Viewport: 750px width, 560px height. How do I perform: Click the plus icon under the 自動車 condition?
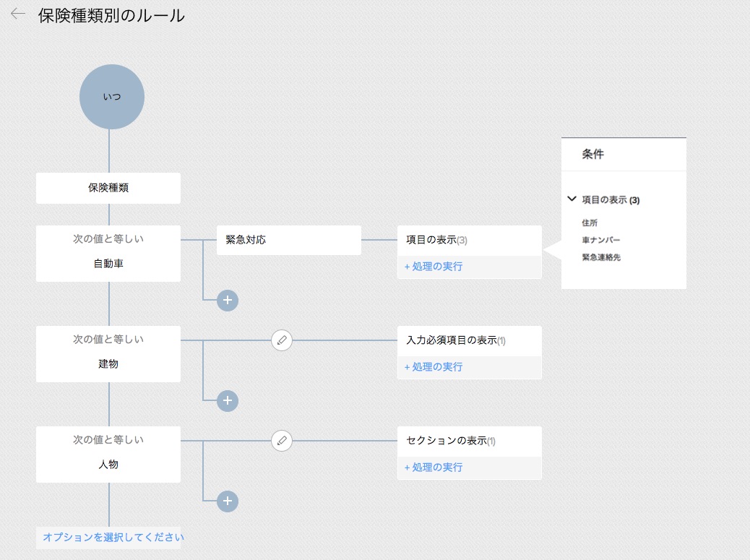tap(228, 301)
